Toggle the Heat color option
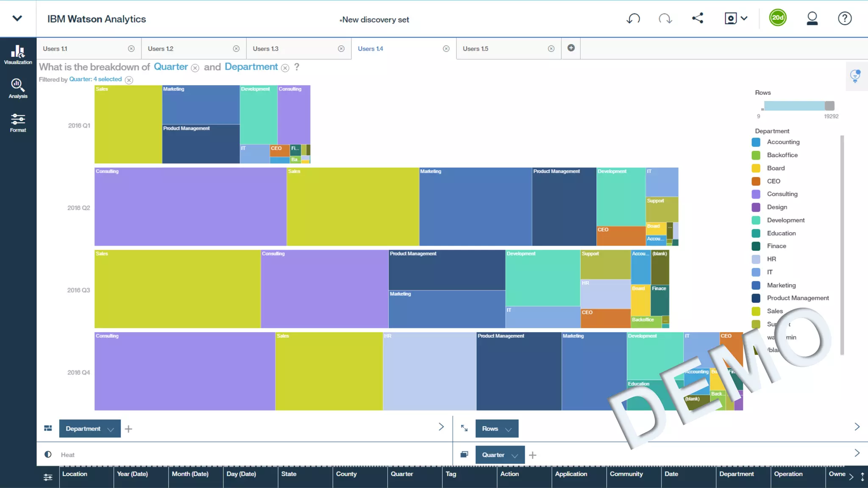 pos(67,455)
